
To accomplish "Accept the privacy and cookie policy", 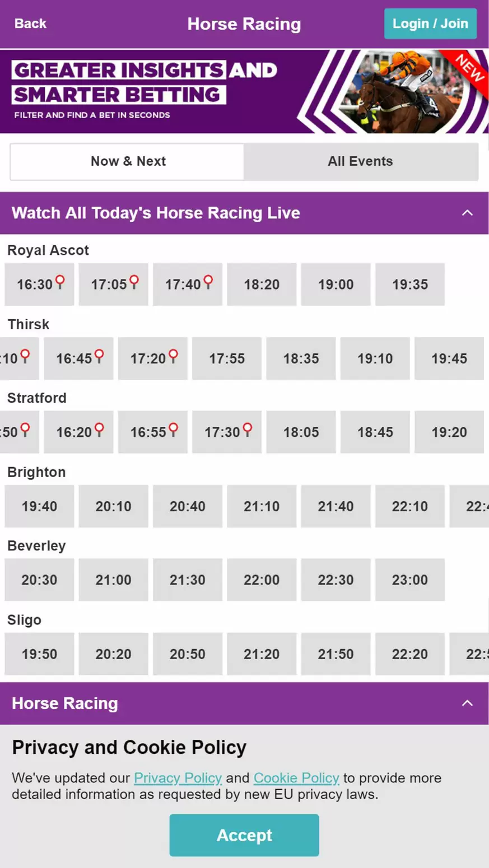I will tap(244, 835).
